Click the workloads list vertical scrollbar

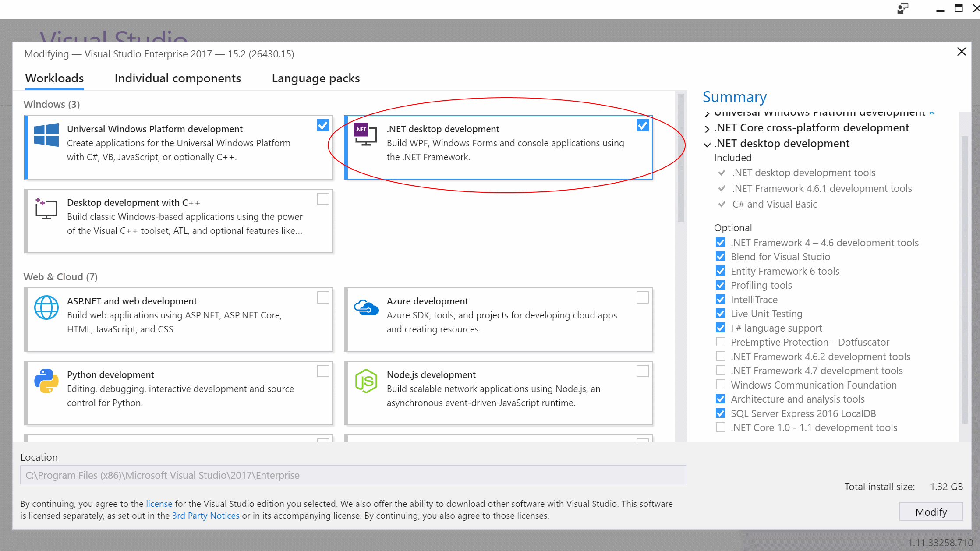point(681,158)
